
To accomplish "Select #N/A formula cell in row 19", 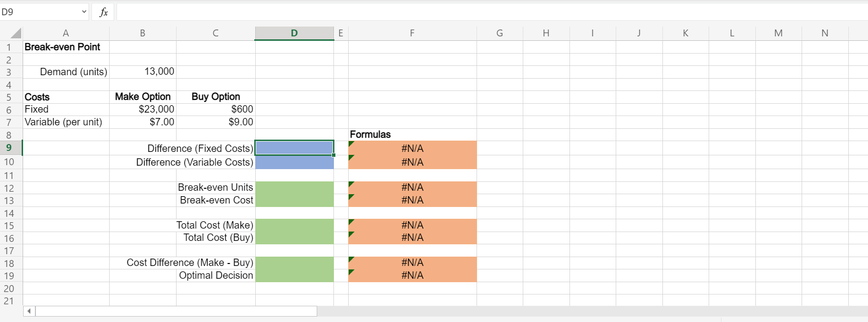I will point(412,275).
